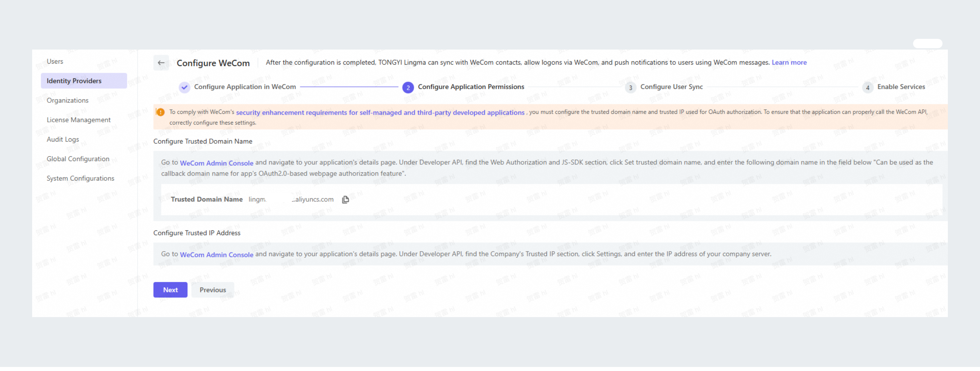Screen dimensions: 980x371
Task: Open the Learn more link
Action: click(x=789, y=62)
